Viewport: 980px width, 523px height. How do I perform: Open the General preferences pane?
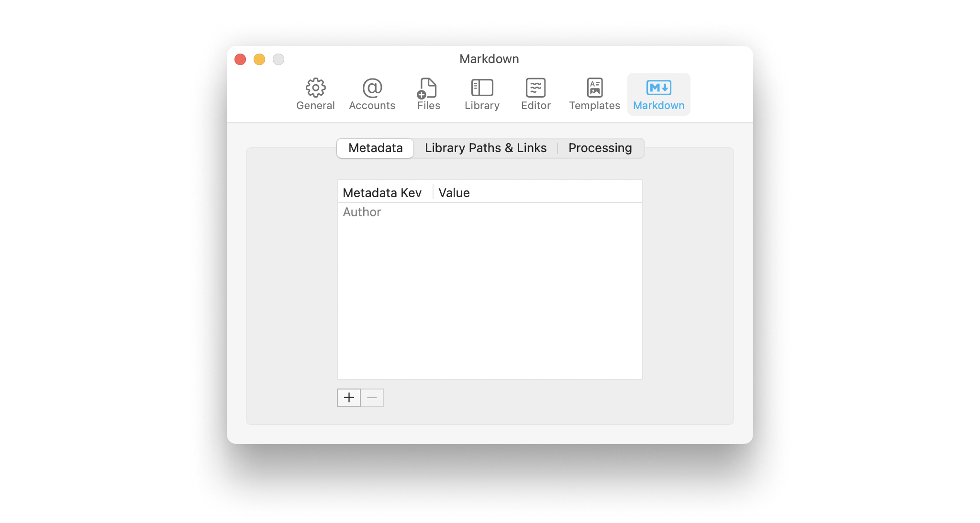tap(315, 93)
